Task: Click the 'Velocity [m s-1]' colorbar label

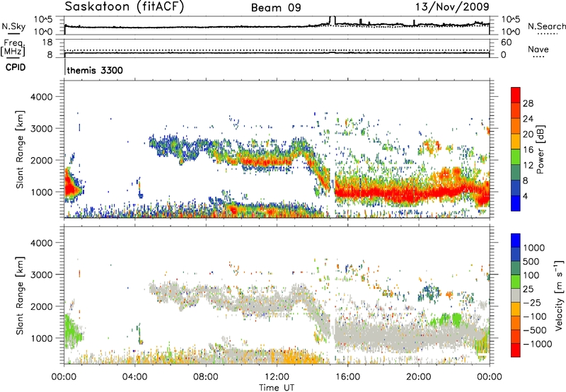Action: (559, 295)
